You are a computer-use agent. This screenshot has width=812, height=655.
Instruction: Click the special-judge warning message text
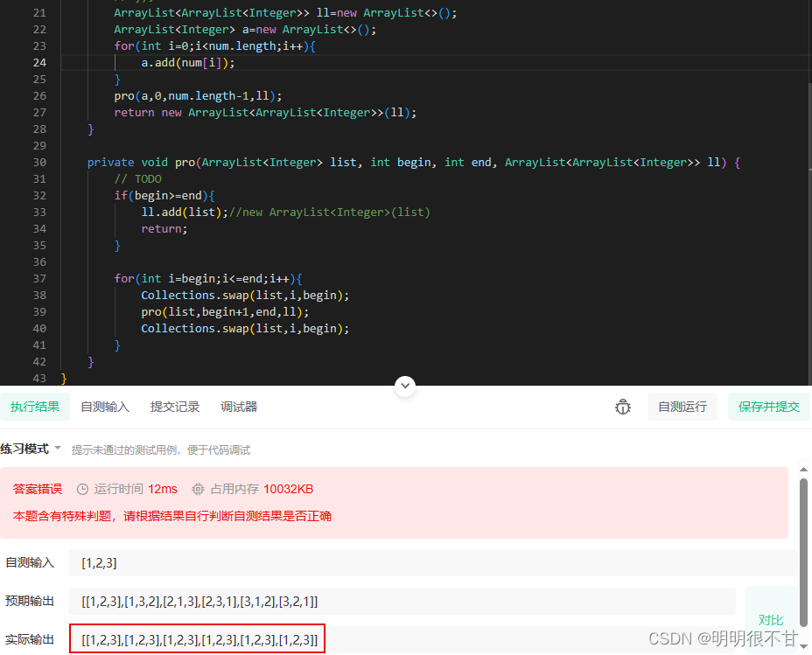pyautogui.click(x=171, y=516)
